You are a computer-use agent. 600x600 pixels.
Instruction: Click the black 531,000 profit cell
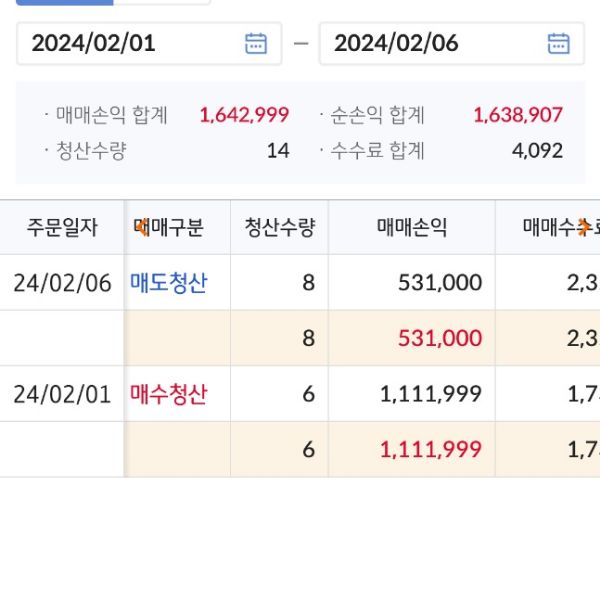point(440,283)
